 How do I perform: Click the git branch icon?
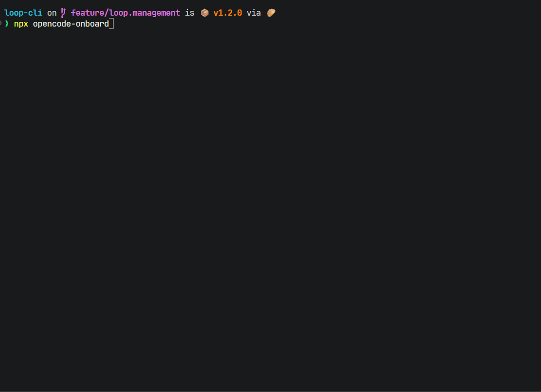click(63, 13)
